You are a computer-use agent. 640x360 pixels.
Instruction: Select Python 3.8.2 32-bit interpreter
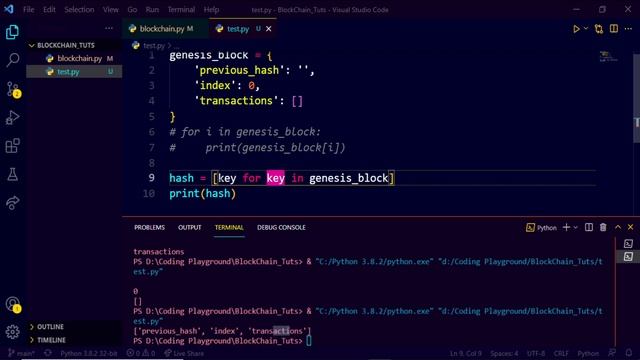click(x=89, y=353)
